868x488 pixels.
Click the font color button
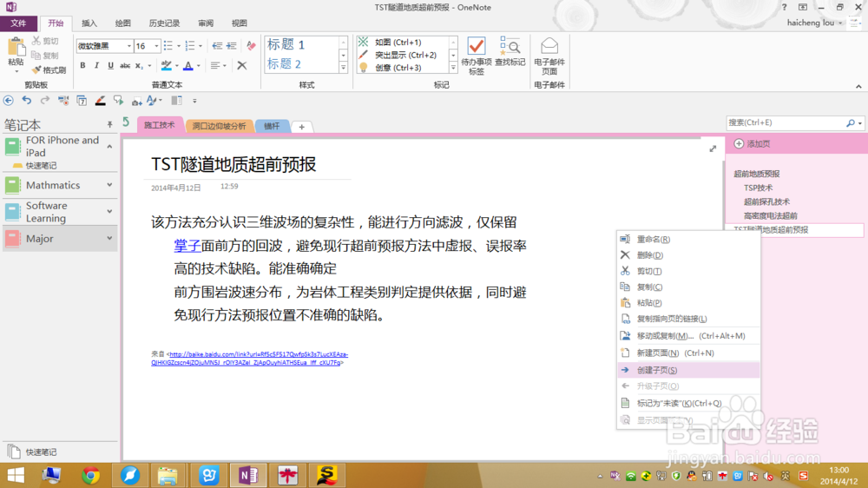coord(188,65)
